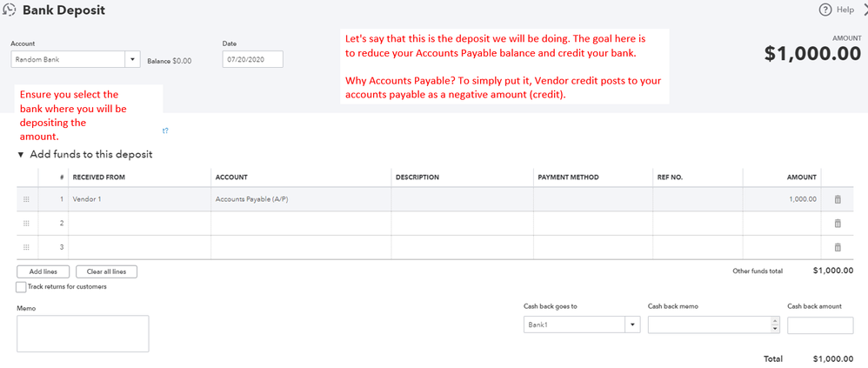Click the Add lines button

point(43,271)
